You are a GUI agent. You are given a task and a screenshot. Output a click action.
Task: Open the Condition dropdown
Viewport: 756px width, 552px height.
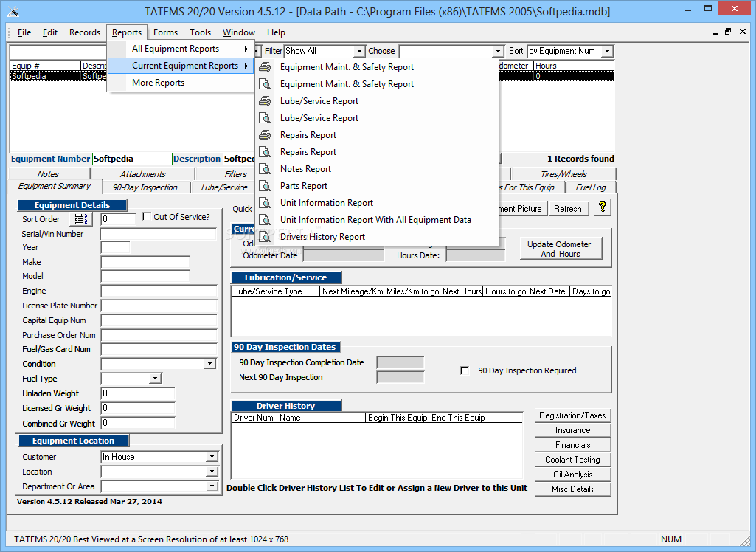[x=209, y=363]
